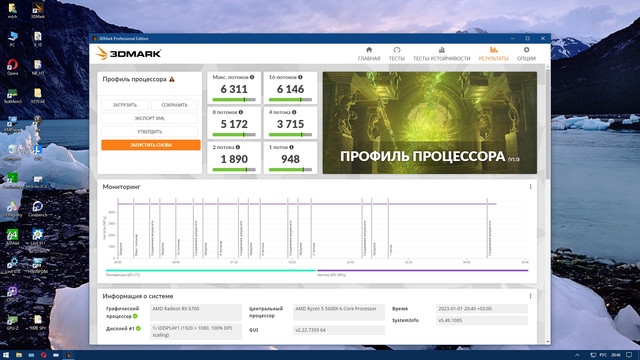This screenshot has width=640, height=360.
Task: Open the Windows Start menu
Action: click(6, 355)
